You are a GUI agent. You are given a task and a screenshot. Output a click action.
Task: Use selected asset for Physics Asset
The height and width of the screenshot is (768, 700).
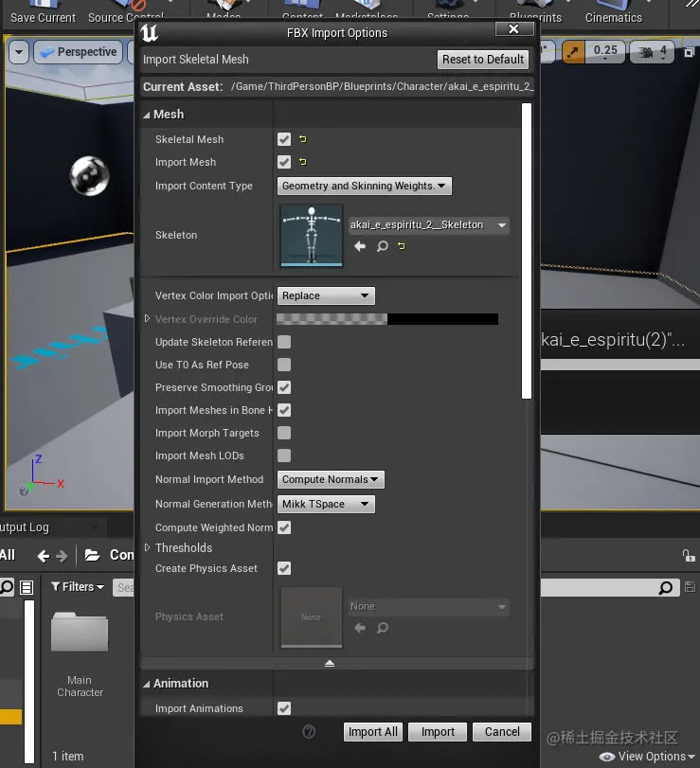click(360, 628)
